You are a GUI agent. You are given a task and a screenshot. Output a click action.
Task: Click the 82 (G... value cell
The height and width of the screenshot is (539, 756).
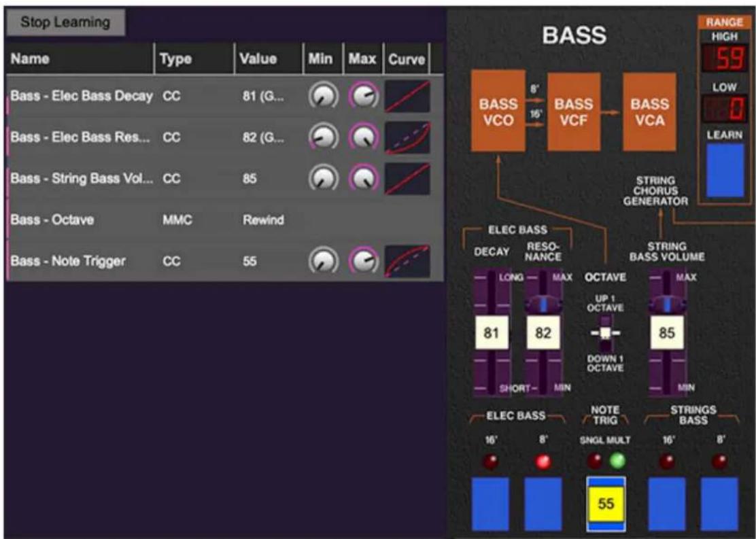[x=263, y=137]
